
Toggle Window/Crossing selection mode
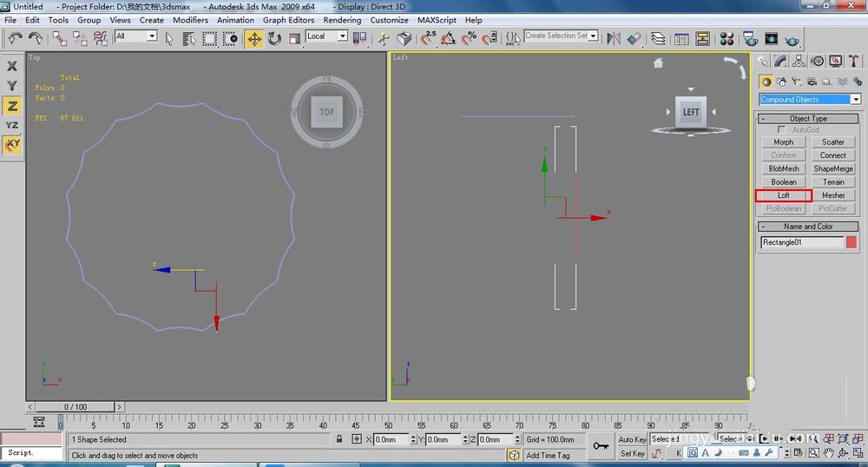click(230, 39)
